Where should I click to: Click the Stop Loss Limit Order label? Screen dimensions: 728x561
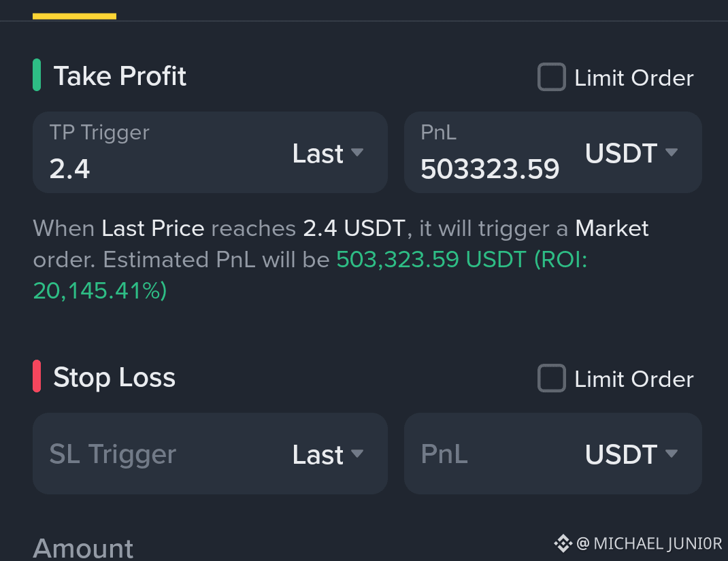(633, 379)
